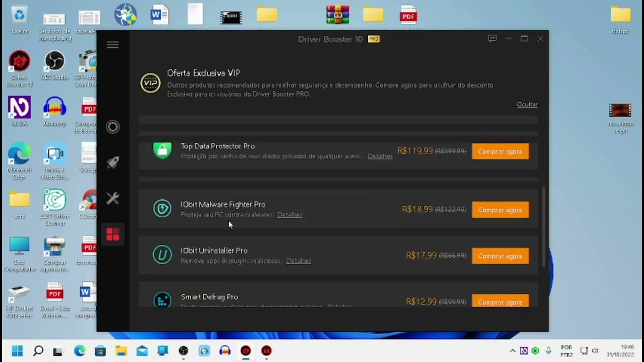Select the 'didspc' folder on desktop
This screenshot has height=362, width=644.
[x=620, y=20]
